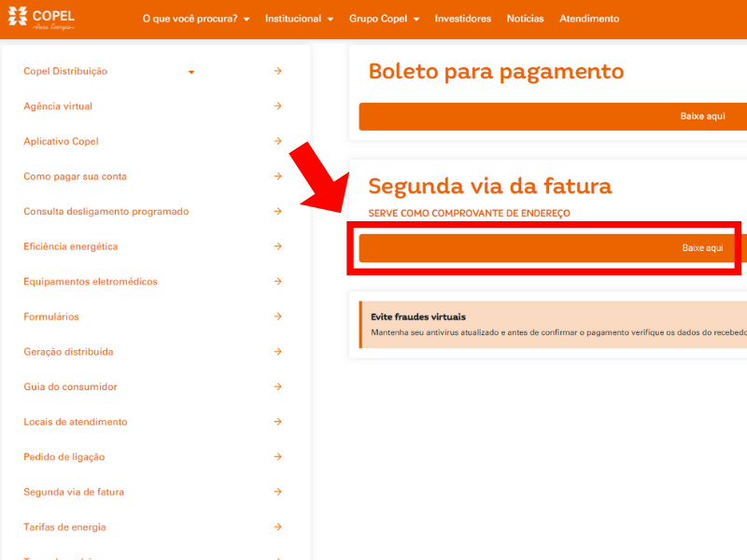Open Notícias from the top navigation

click(x=525, y=19)
